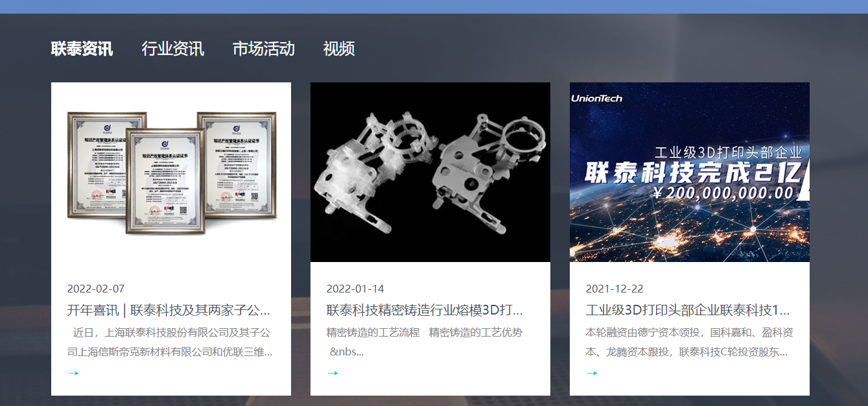The width and height of the screenshot is (868, 406).
Task: Click the arrow icon under 2022-01-14 article
Action: [333, 373]
